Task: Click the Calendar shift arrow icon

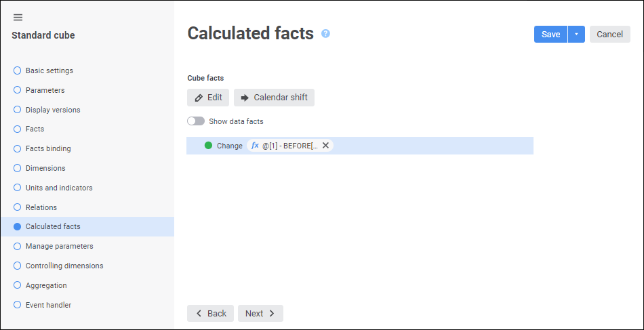Action: coord(245,98)
